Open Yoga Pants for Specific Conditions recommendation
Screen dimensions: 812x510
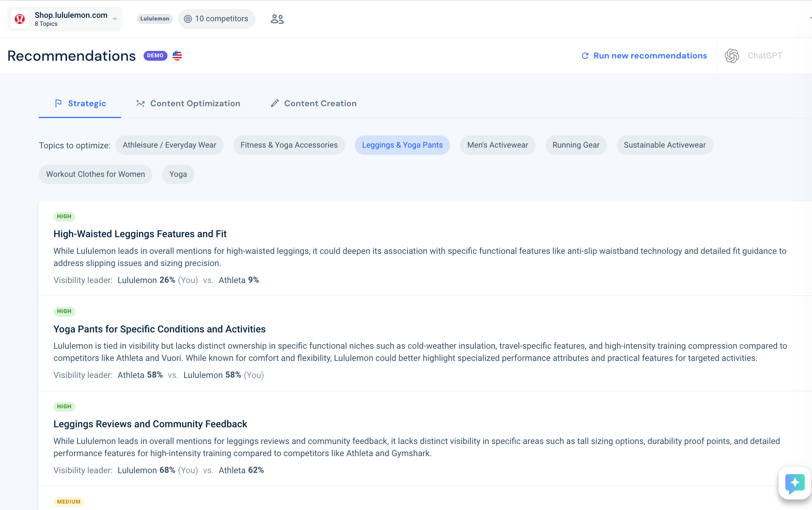160,329
